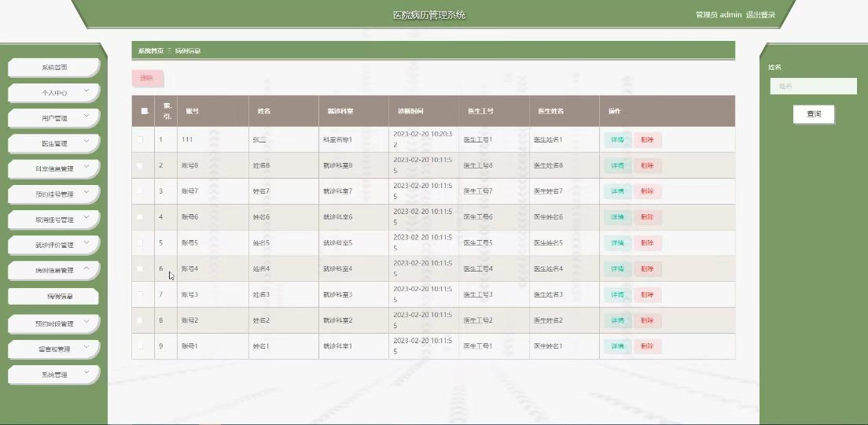868x425 pixels.
Task: Open 详情 for 姓名8
Action: [x=617, y=166]
